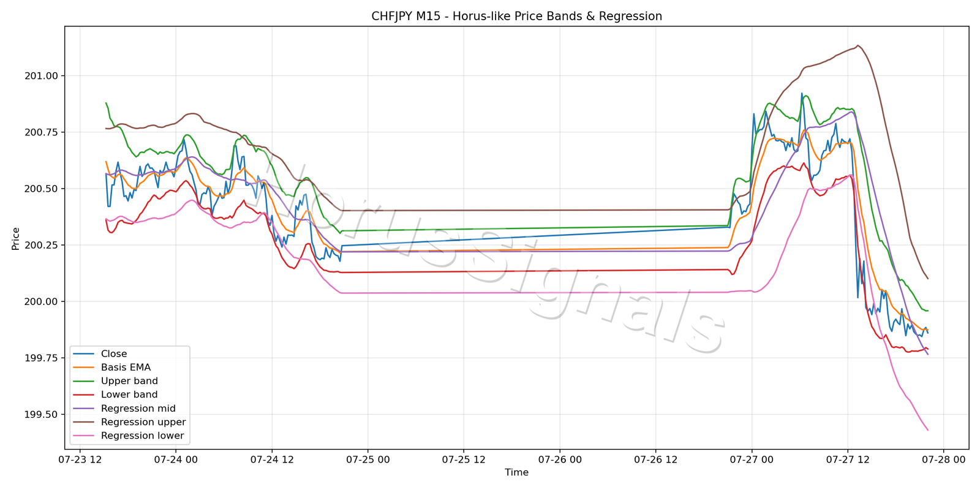Click the 200.00 y-axis tick label
This screenshot has width=980, height=490.
[41, 301]
